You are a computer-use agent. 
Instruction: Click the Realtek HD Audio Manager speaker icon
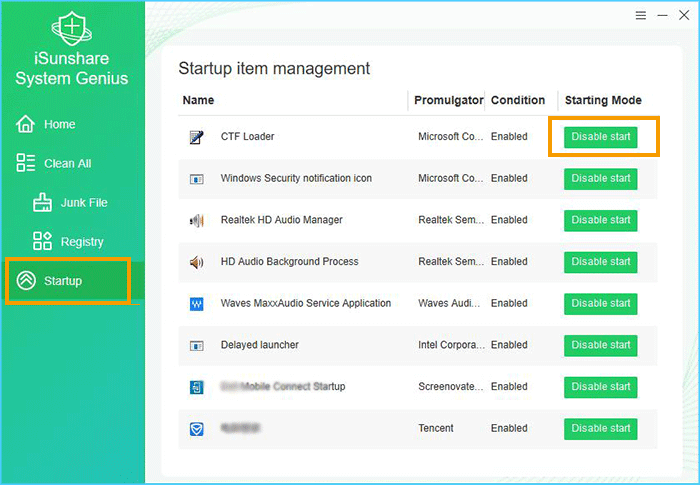[196, 220]
